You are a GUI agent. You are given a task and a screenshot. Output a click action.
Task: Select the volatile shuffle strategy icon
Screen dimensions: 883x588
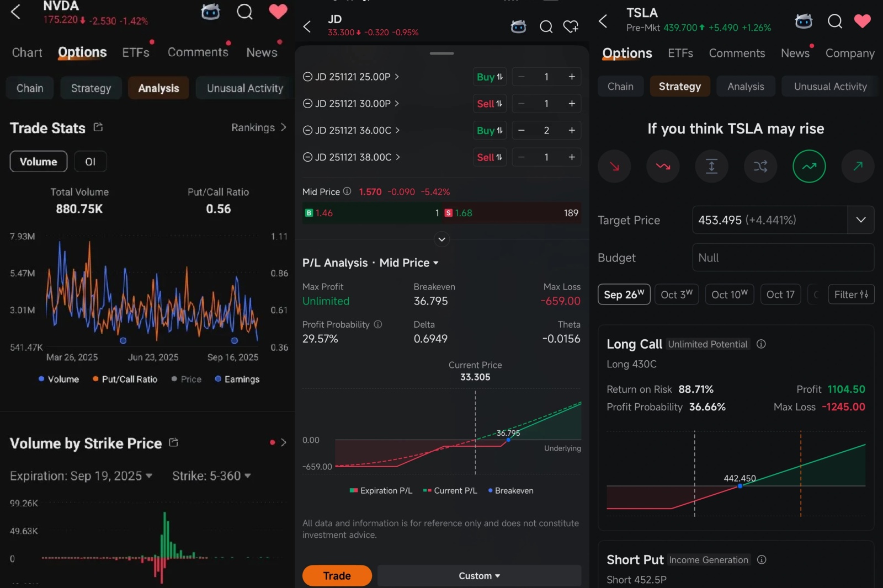point(760,166)
